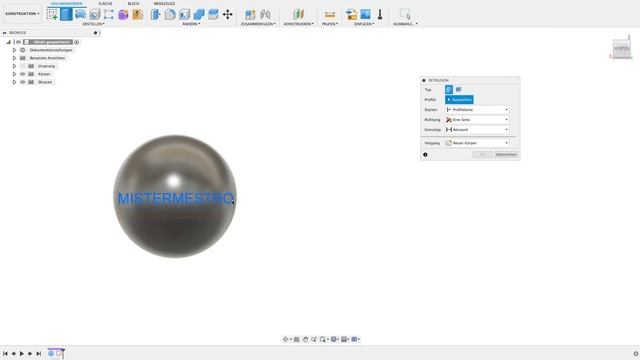
Task: Click the info icon in Extrusion dialog
Action: pyautogui.click(x=425, y=155)
